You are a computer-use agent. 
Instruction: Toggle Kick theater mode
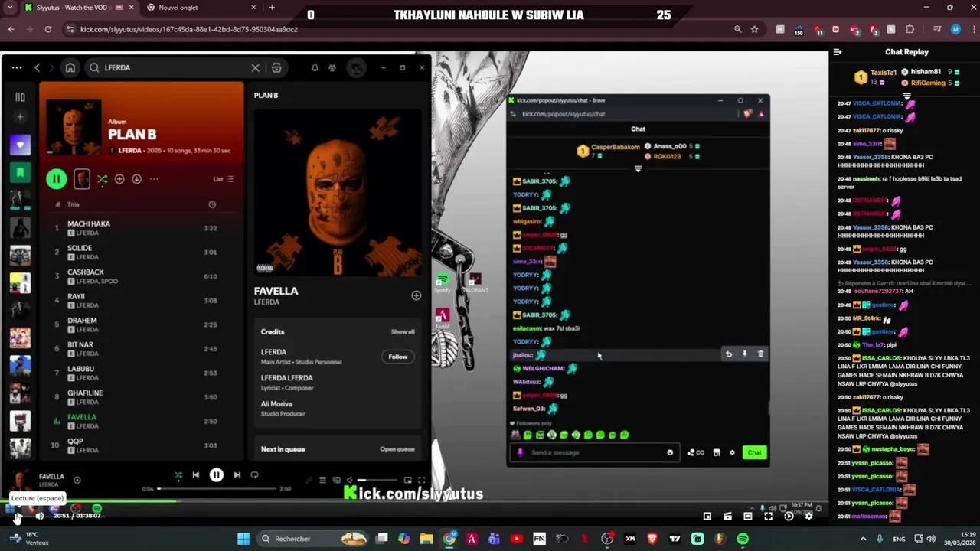pyautogui.click(x=747, y=516)
